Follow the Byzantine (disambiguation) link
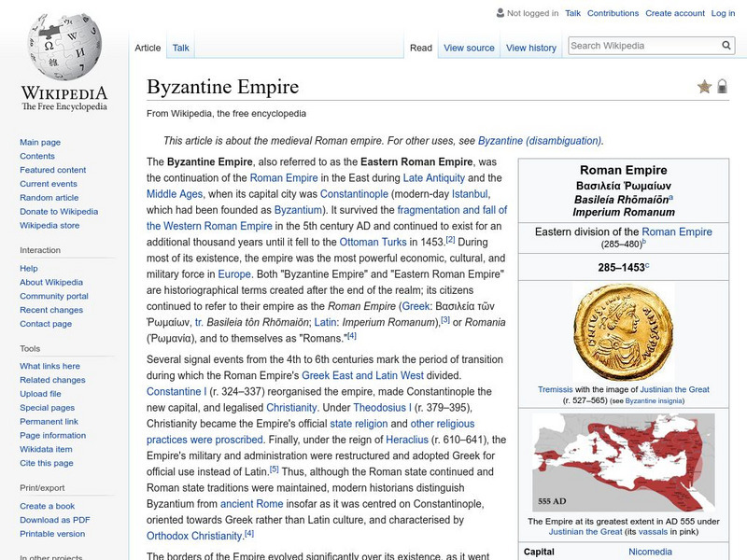The height and width of the screenshot is (560, 747). tap(540, 141)
